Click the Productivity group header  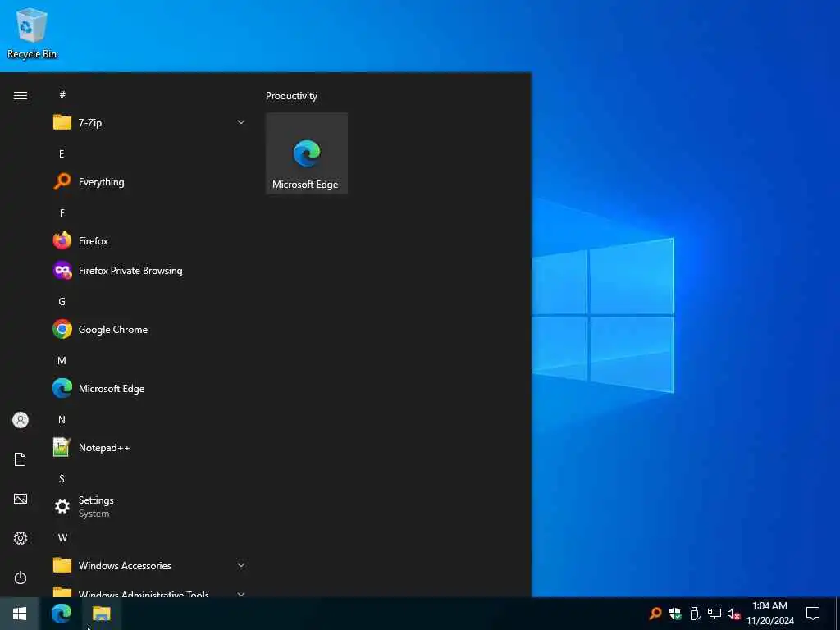tap(291, 96)
